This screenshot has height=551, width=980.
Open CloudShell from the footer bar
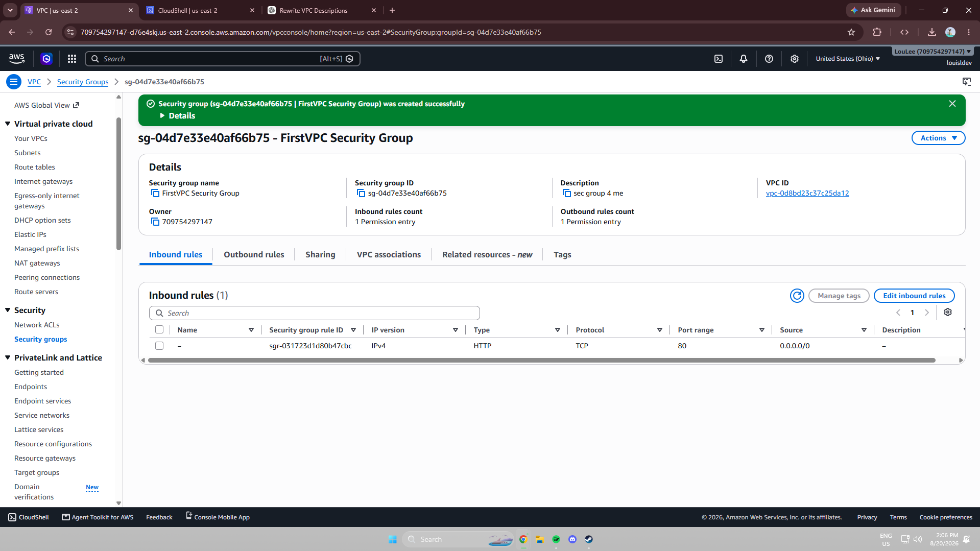pyautogui.click(x=29, y=517)
